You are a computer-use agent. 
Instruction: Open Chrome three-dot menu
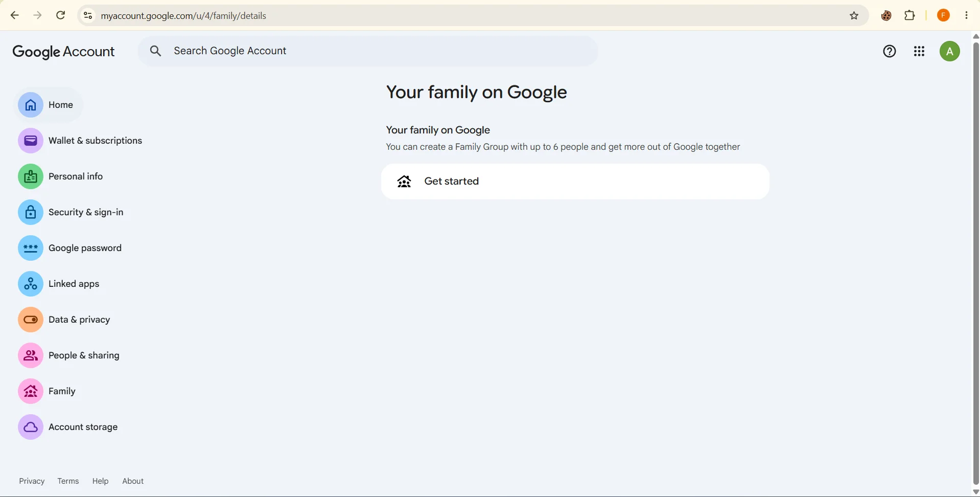click(967, 16)
